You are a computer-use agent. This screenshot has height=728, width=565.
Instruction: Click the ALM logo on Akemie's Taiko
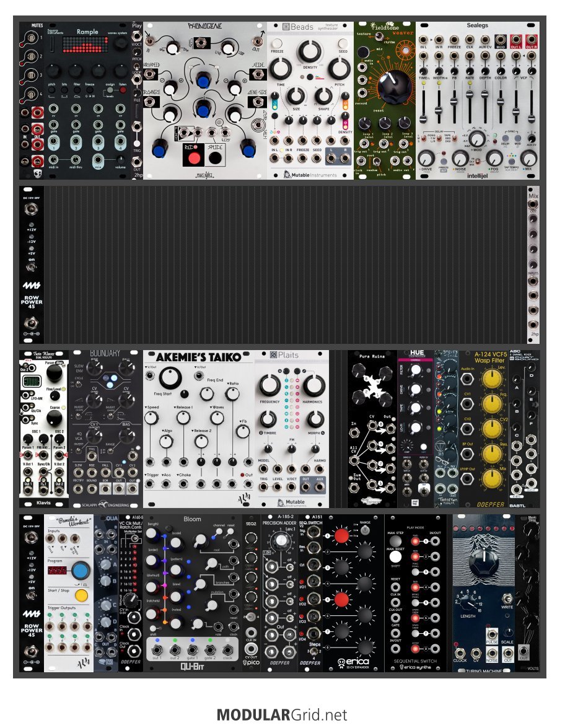click(x=243, y=498)
